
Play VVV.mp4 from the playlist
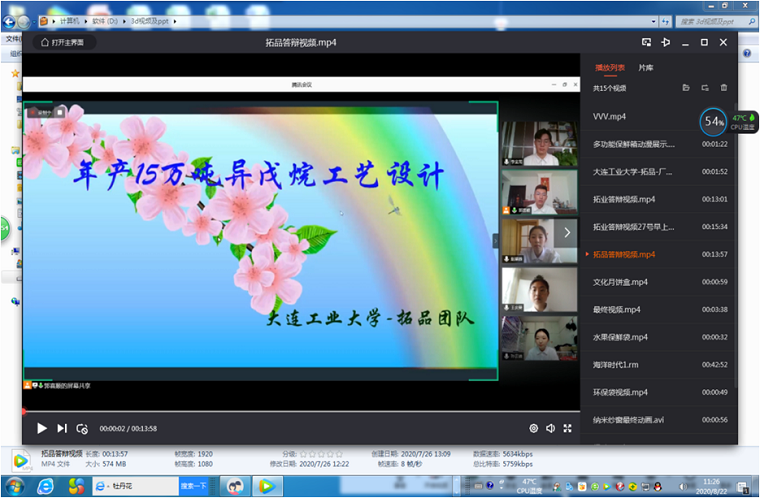[610, 116]
